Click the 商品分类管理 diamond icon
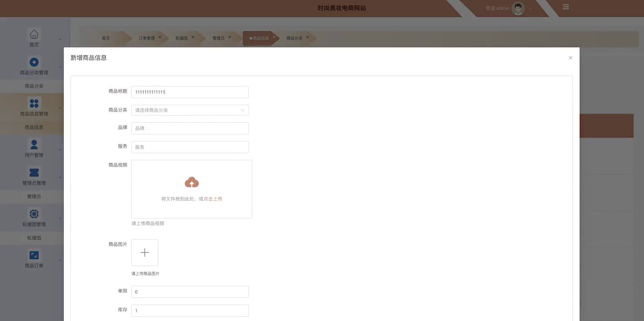This screenshot has height=321, width=644. pyautogui.click(x=34, y=62)
